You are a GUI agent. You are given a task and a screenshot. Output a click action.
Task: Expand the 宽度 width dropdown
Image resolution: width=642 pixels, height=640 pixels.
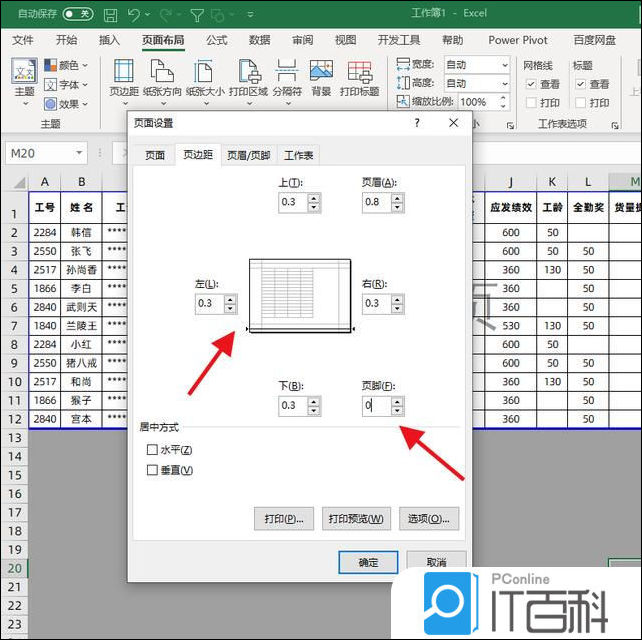click(x=504, y=65)
